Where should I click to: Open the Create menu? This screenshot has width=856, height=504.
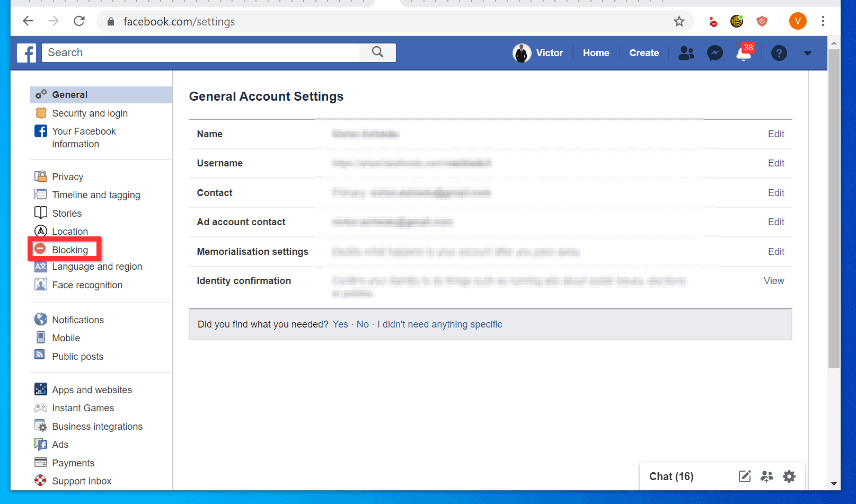[644, 52]
